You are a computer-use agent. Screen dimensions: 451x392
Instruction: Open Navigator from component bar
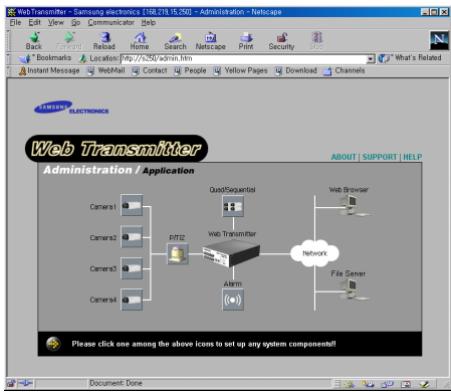(350, 384)
